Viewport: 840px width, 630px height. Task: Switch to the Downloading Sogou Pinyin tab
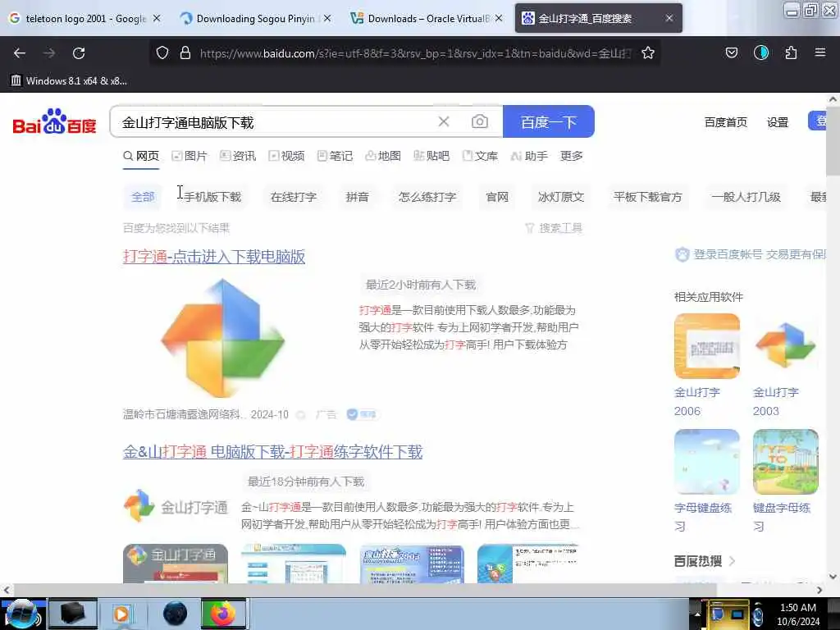tap(256, 18)
